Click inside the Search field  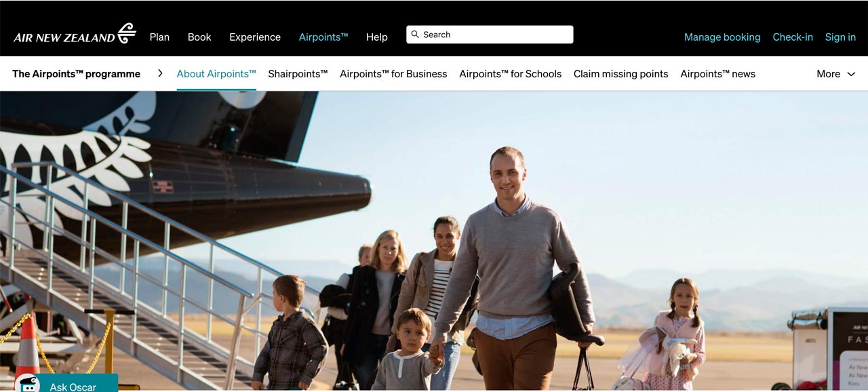click(x=490, y=35)
